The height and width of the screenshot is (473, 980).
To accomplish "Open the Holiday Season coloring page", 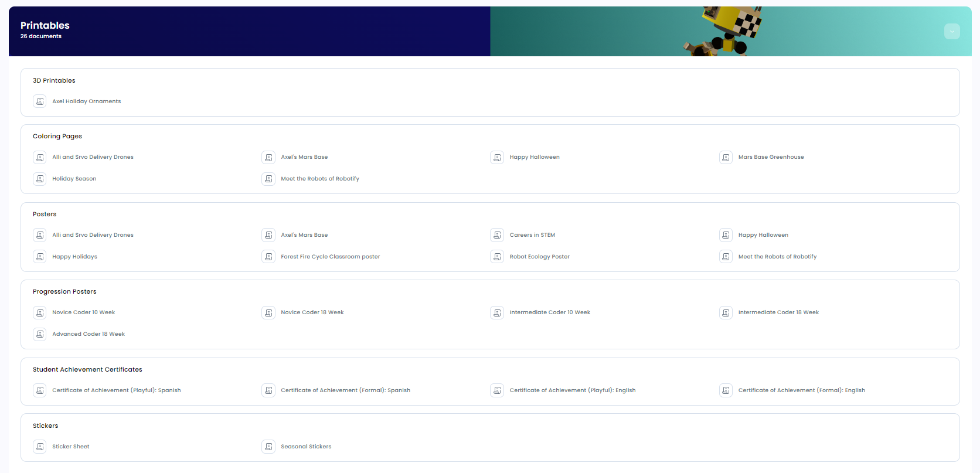I will point(74,179).
